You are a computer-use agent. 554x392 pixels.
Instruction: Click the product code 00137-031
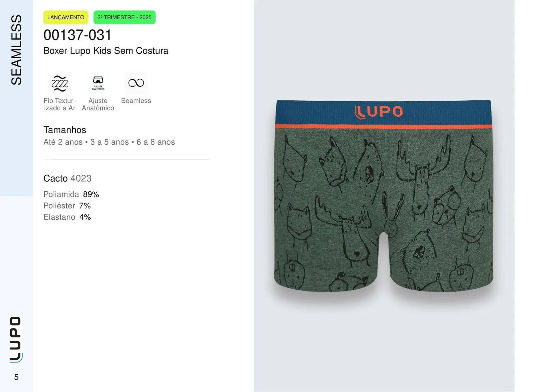[77, 35]
